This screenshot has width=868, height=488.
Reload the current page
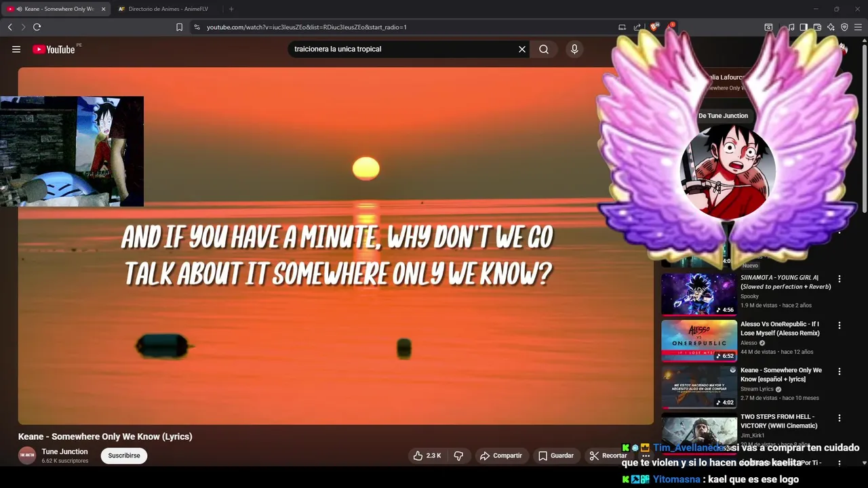point(37,27)
